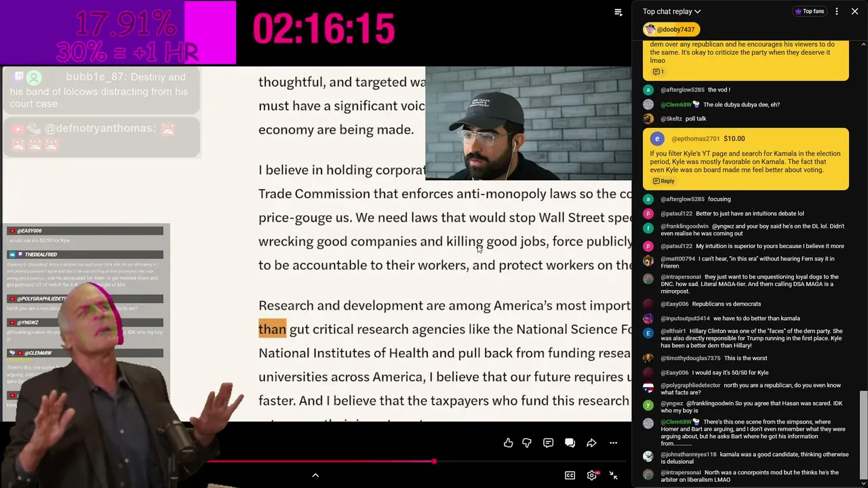The image size is (868, 488).
Task: Open @intrapersonal username on 'unquestioning loyal dogs' message
Action: [x=681, y=277]
